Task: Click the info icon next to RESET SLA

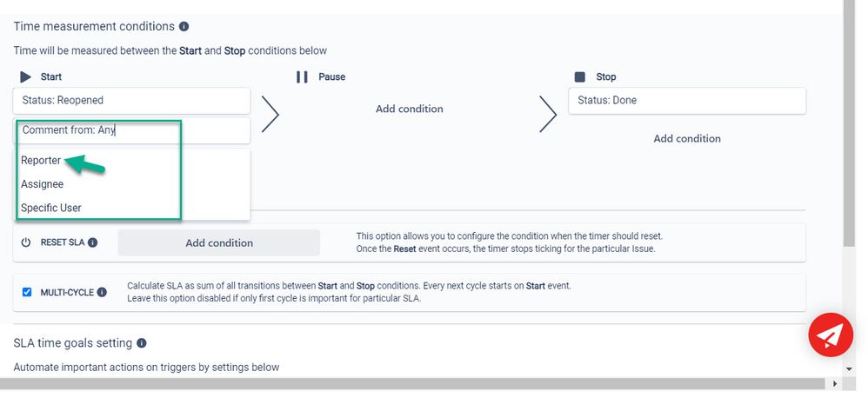Action: coord(93,243)
